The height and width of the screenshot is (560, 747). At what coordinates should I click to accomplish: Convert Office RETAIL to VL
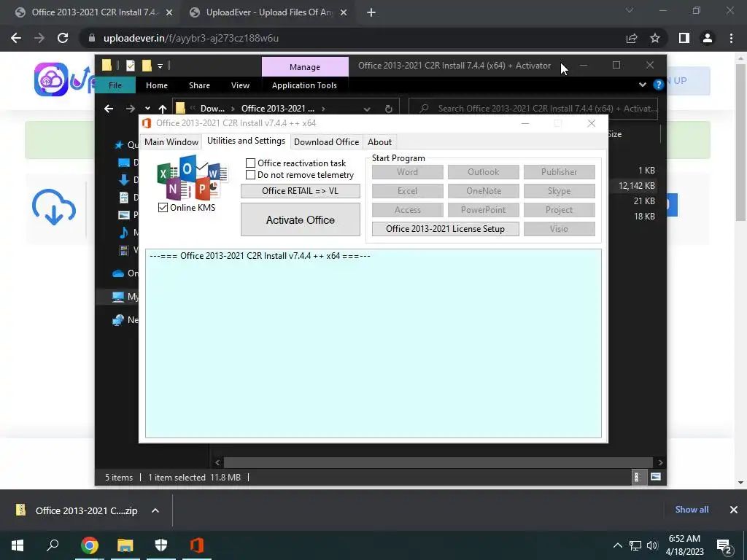point(300,191)
